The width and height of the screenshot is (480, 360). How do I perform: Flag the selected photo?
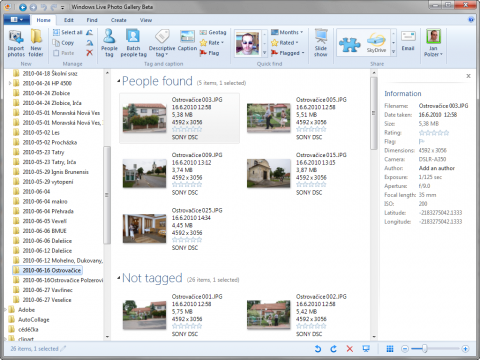pyautogui.click(x=210, y=53)
